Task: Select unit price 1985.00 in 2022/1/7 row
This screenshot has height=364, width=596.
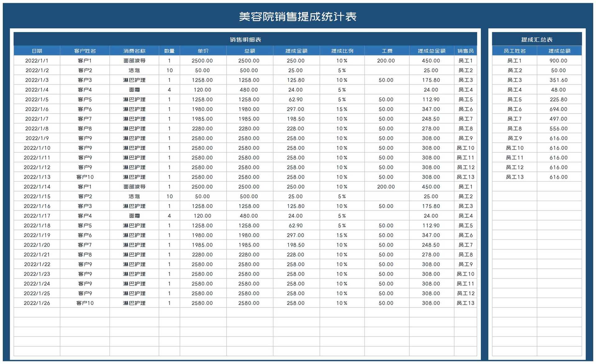Action: pyautogui.click(x=202, y=119)
